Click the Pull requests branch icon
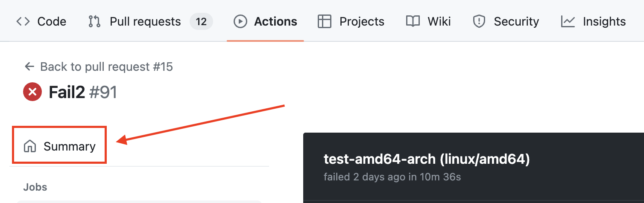 click(x=94, y=21)
